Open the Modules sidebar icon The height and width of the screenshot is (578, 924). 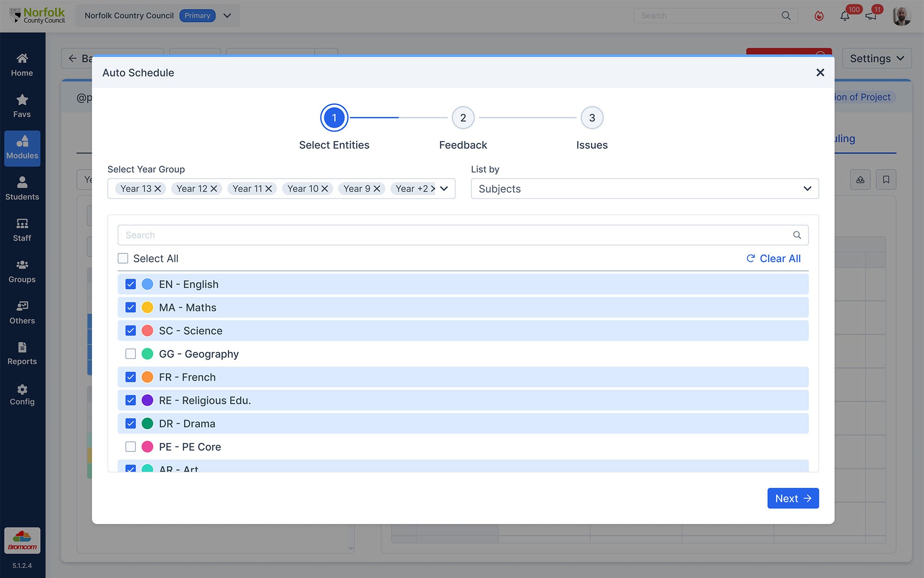[x=22, y=141]
